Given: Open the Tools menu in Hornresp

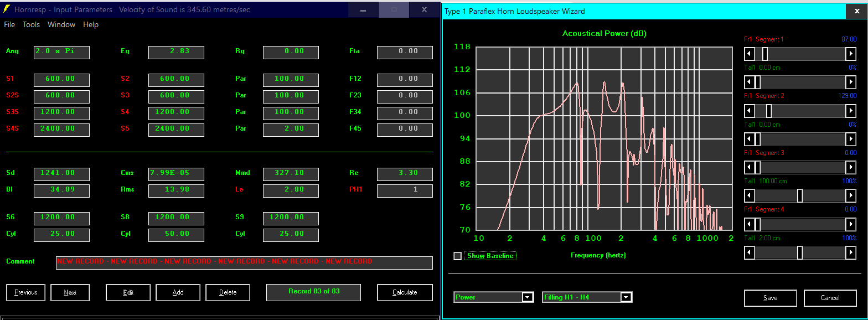Looking at the screenshot, I should (31, 24).
